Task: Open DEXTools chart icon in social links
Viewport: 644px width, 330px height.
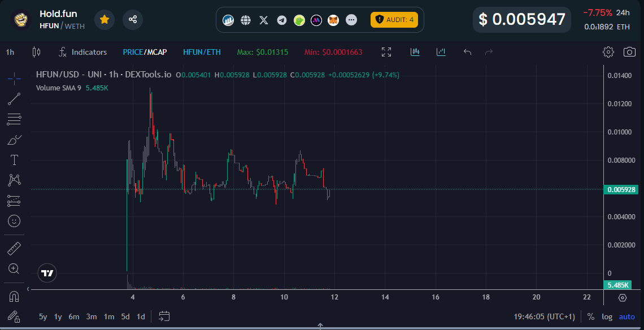Action: click(228, 20)
